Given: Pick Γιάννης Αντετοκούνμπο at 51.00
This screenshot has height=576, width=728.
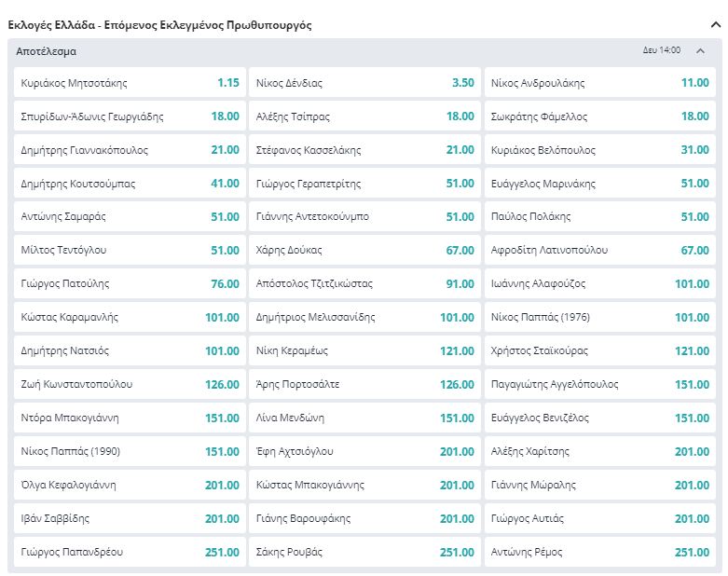Looking at the screenshot, I should 364,217.
